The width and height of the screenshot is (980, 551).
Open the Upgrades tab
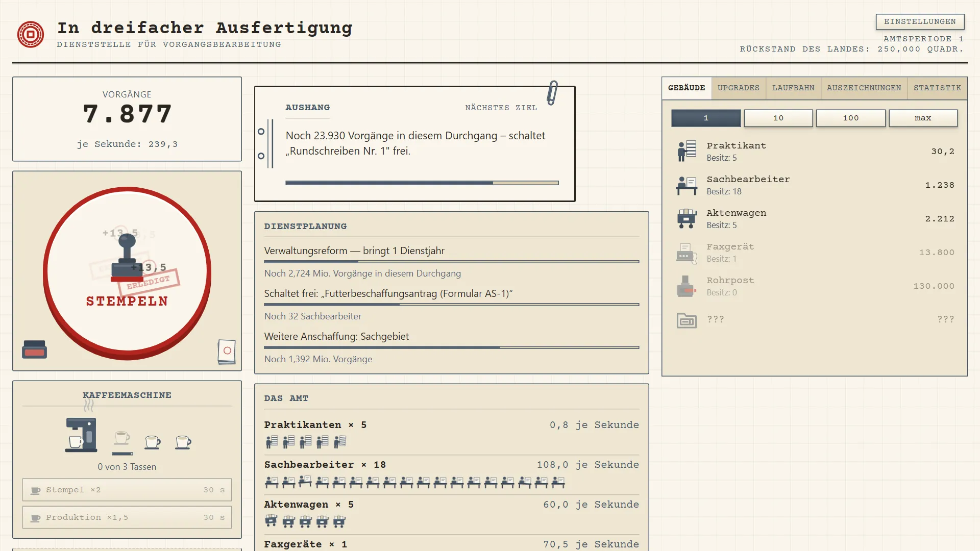coord(739,88)
